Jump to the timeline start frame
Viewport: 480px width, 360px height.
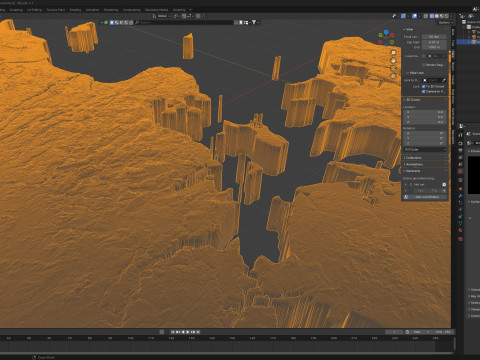point(173,332)
